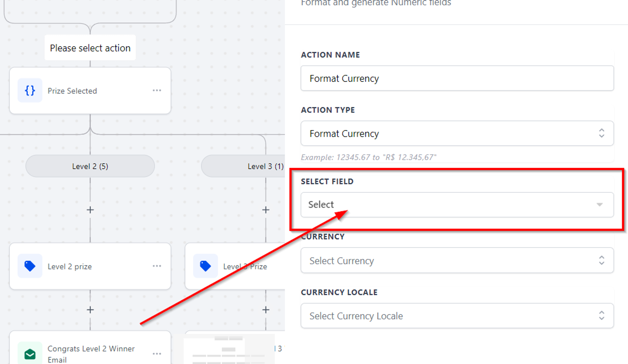Viewport: 628px width, 364px height.
Task: Click the ACTION NAME label
Action: [x=330, y=55]
